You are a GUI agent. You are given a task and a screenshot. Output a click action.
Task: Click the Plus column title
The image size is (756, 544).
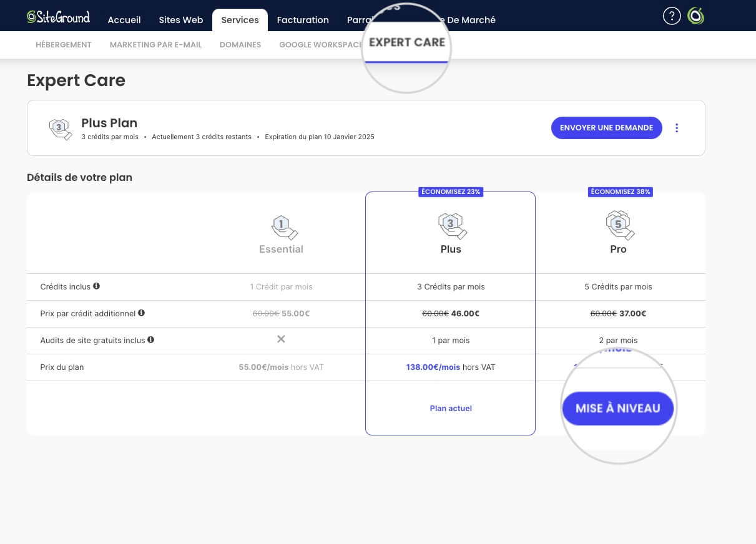[x=451, y=249]
